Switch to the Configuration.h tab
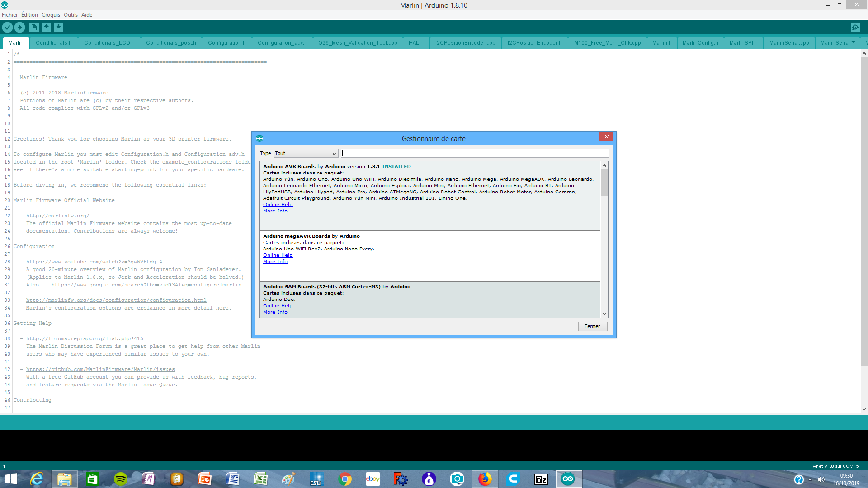The width and height of the screenshot is (868, 488). click(x=226, y=43)
